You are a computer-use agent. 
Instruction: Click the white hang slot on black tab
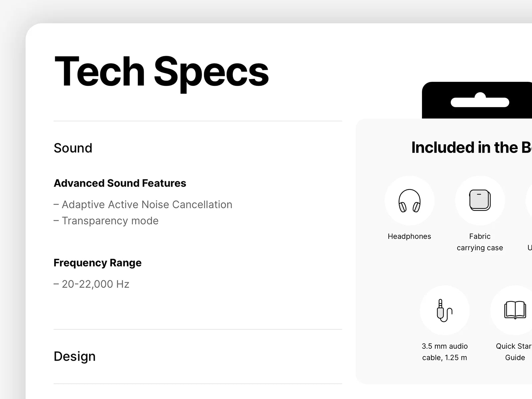pos(480,102)
